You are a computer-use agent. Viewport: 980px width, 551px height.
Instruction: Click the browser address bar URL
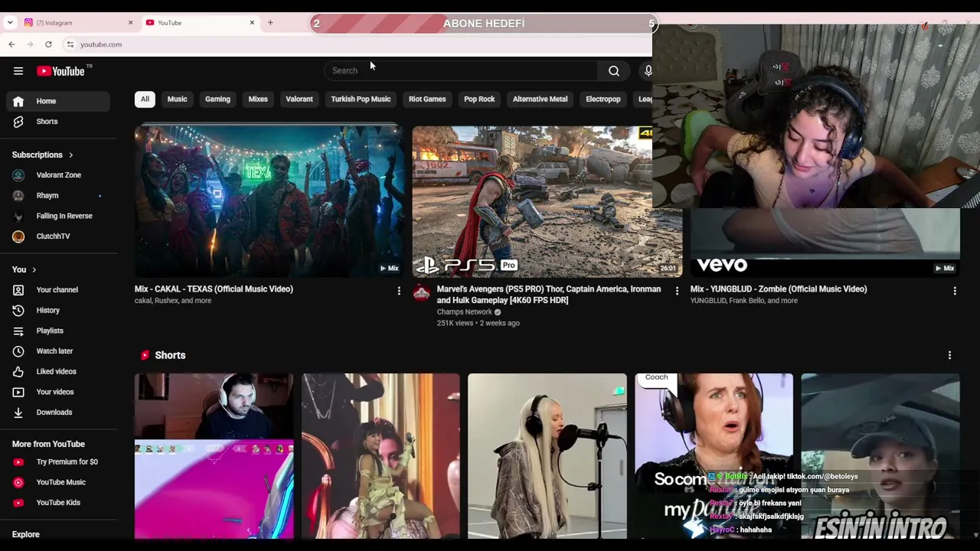pyautogui.click(x=101, y=44)
